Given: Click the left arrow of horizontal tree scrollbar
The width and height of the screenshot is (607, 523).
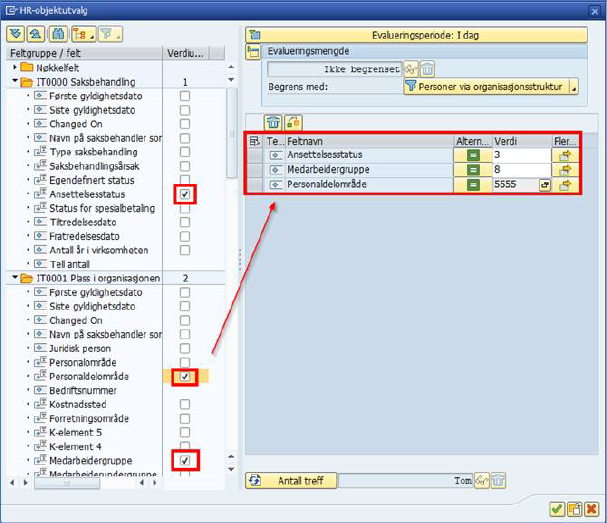Looking at the screenshot, I should point(12,483).
